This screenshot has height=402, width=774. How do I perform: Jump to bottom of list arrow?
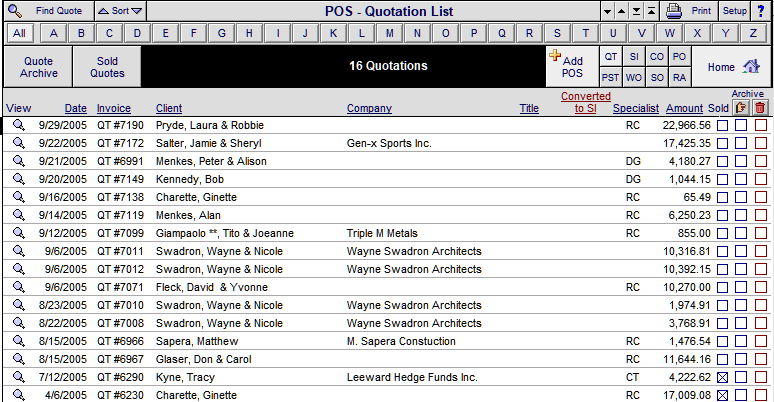pyautogui.click(x=637, y=11)
